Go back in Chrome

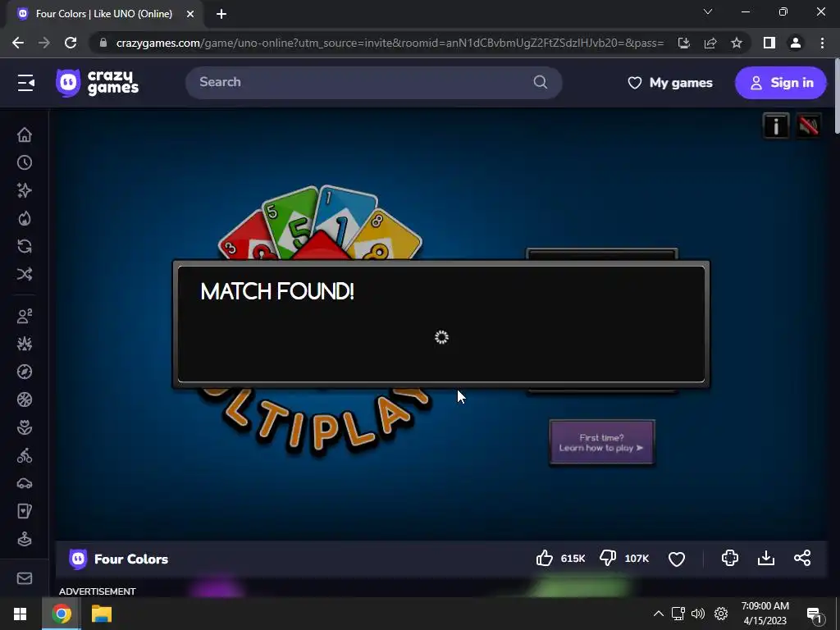[18, 43]
